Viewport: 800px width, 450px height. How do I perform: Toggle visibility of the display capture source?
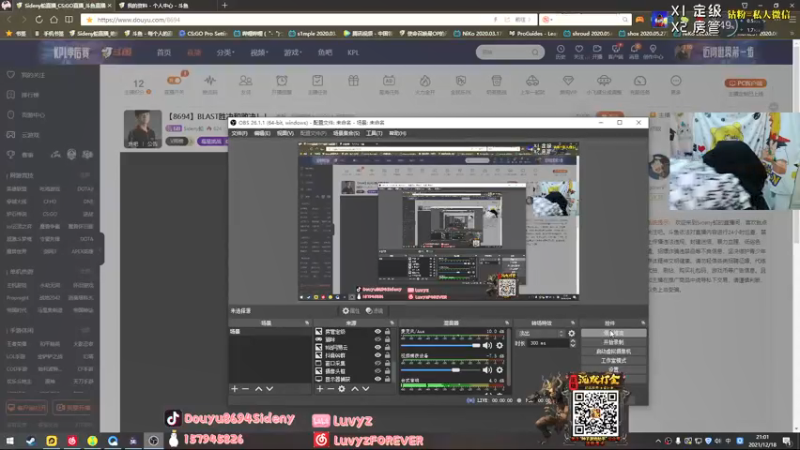click(x=378, y=379)
